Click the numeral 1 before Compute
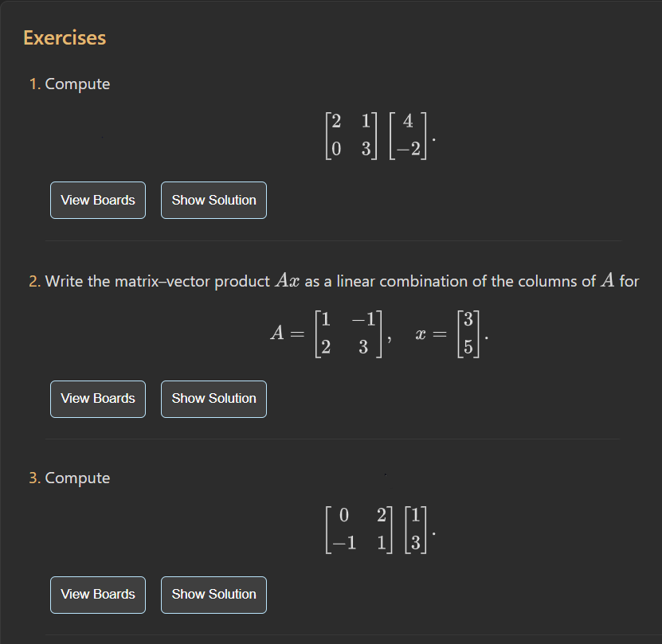This screenshot has width=662, height=644. point(33,84)
